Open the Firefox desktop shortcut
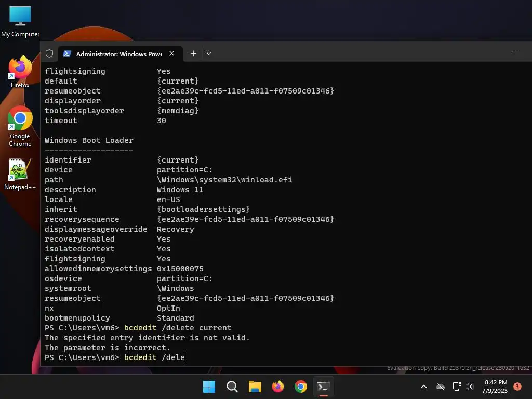The height and width of the screenshot is (399, 532). (20, 72)
